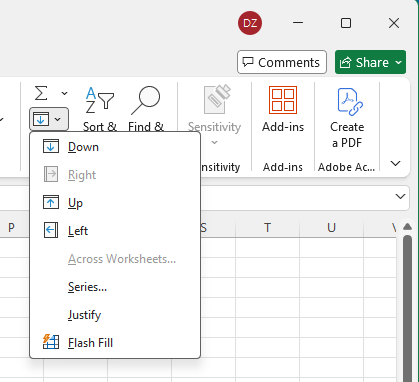Screen dimensions: 419x382
Task: Select column U header
Action: click(x=331, y=228)
